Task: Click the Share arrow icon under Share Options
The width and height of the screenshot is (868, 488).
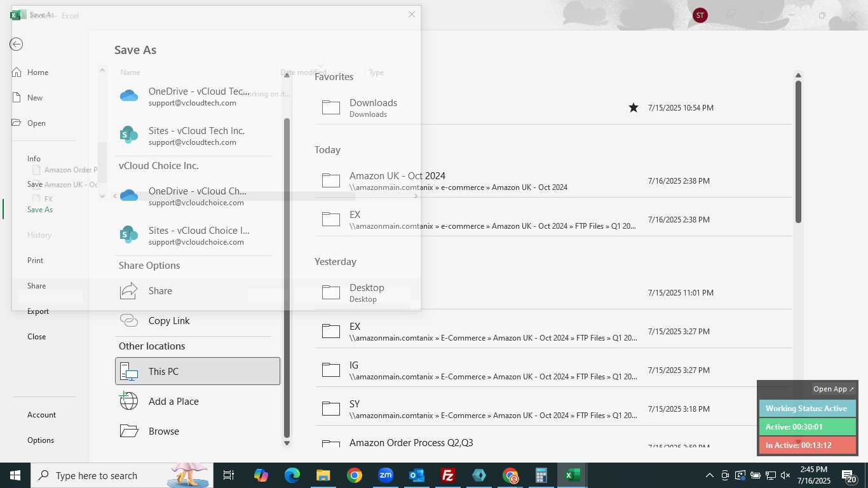Action: [129, 290]
